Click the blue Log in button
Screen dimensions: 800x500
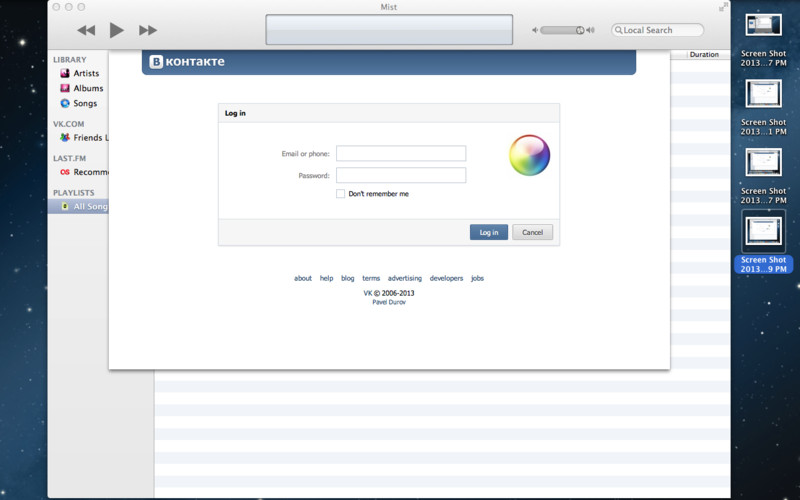(x=489, y=232)
